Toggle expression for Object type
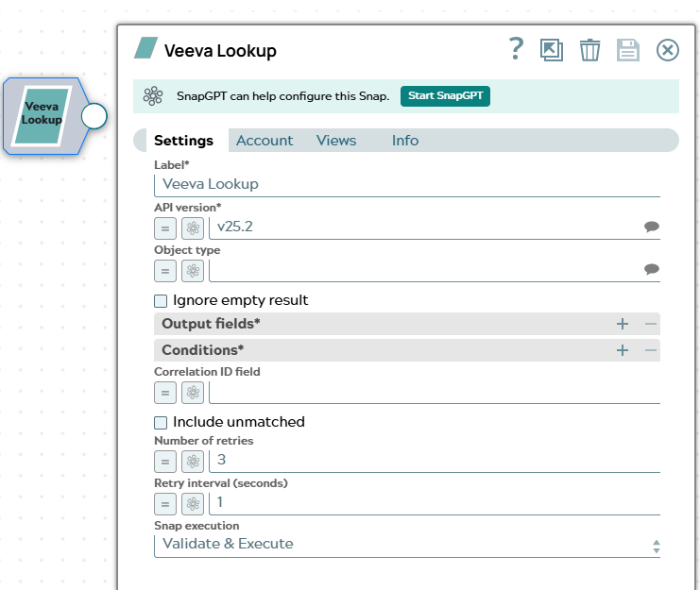 coord(165,271)
